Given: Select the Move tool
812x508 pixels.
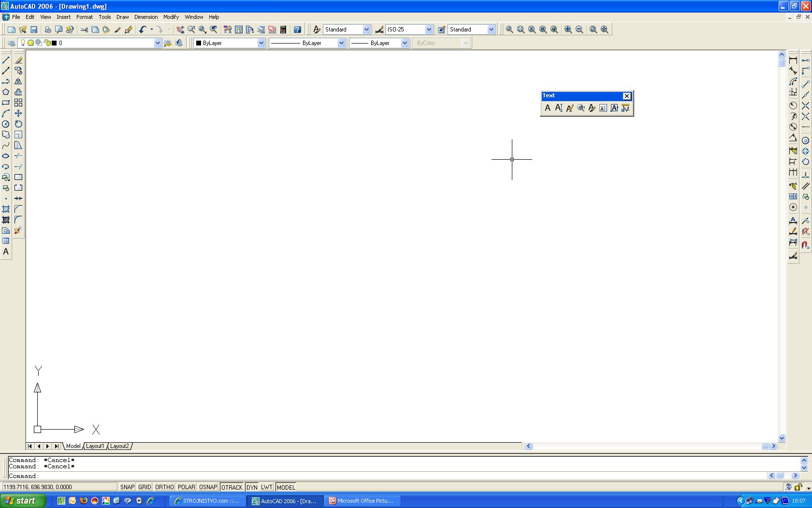Looking at the screenshot, I should pos(18,113).
